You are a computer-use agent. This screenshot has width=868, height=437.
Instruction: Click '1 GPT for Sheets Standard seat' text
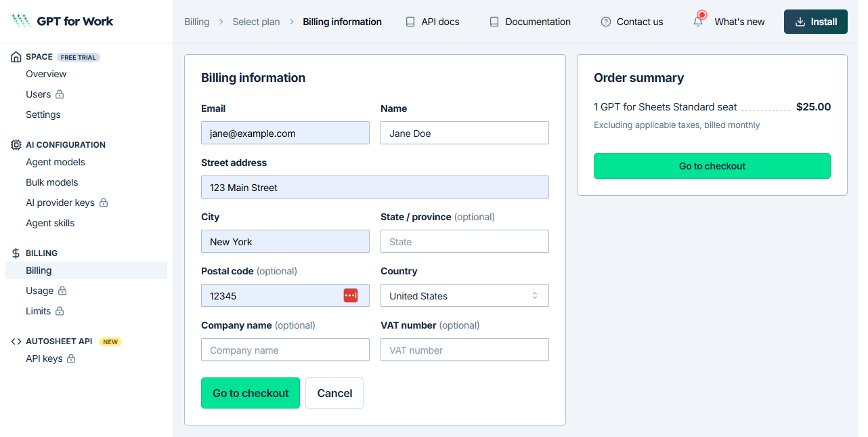666,106
